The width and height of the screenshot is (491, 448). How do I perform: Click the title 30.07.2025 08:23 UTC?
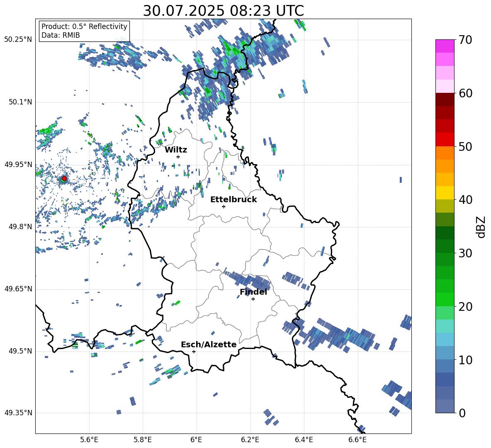click(x=224, y=11)
